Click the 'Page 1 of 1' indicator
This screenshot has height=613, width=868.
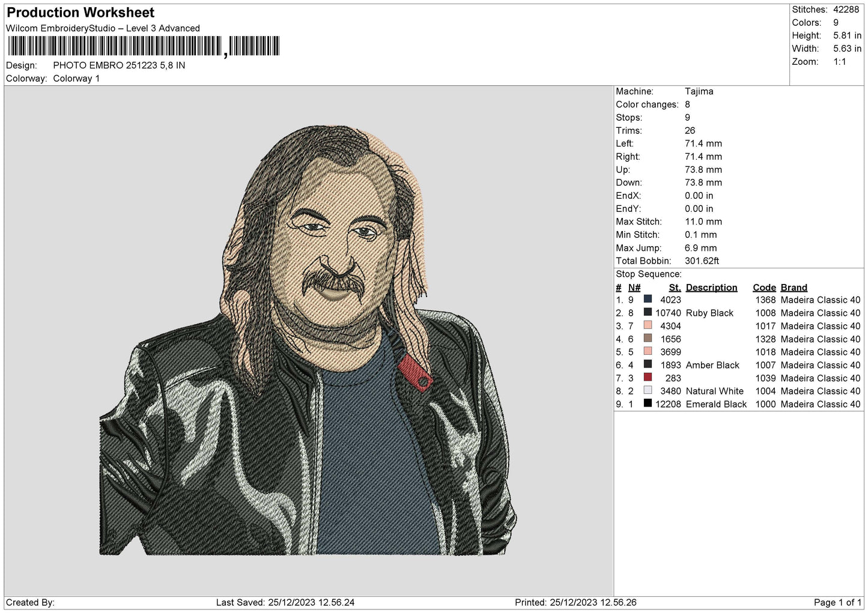pos(837,602)
